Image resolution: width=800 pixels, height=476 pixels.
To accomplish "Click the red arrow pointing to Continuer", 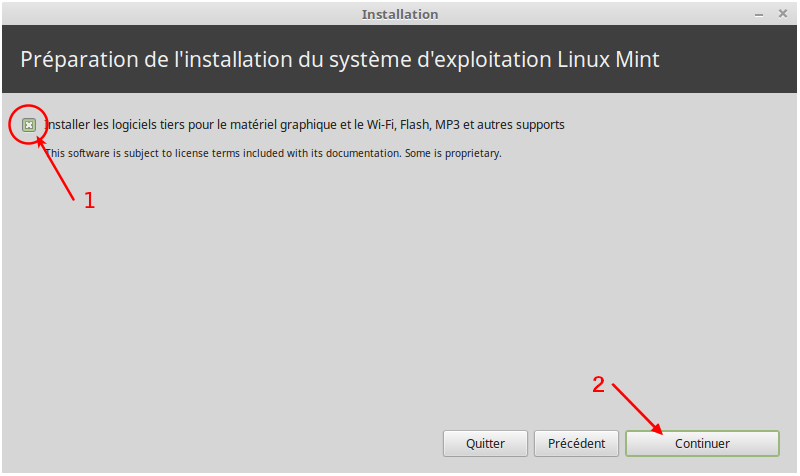I will [637, 409].
